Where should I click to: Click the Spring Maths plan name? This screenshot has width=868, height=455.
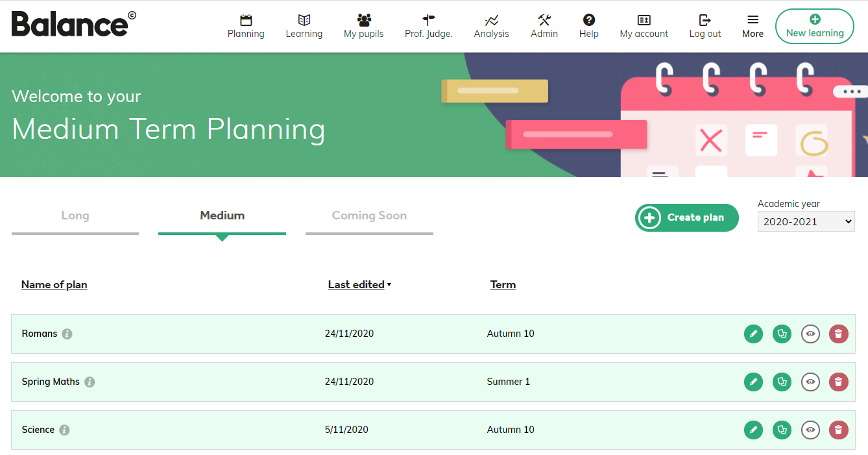[x=51, y=382]
